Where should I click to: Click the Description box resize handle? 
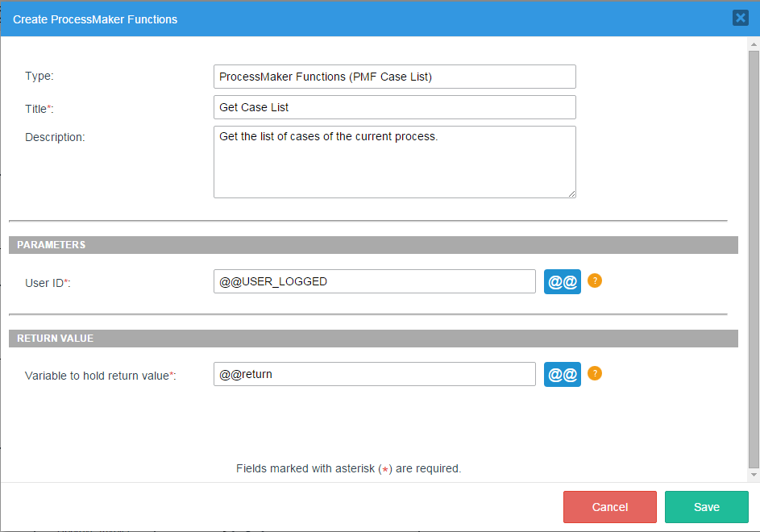pos(571,193)
